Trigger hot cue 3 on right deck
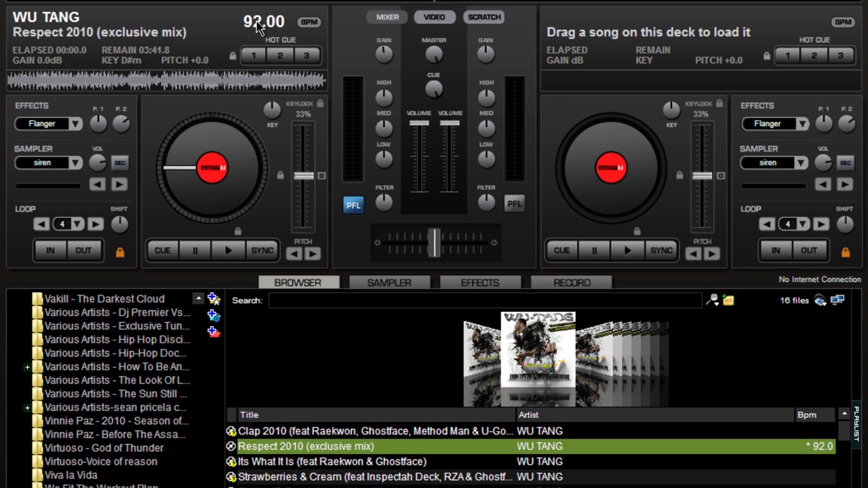 (841, 56)
